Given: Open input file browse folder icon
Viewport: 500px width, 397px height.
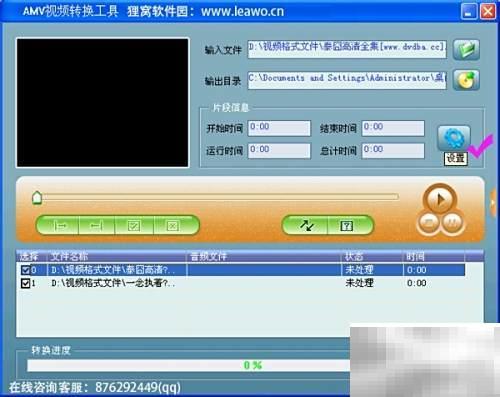Looking at the screenshot, I should tap(466, 49).
